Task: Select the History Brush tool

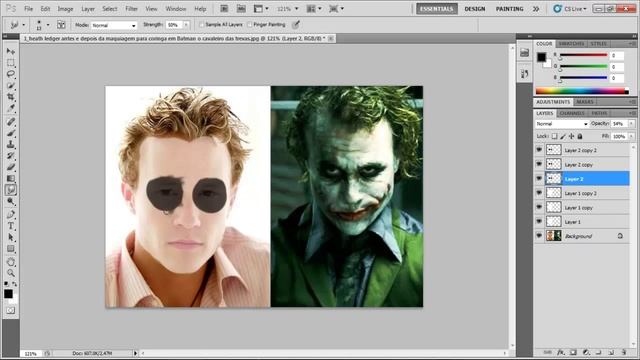Action: click(x=11, y=156)
